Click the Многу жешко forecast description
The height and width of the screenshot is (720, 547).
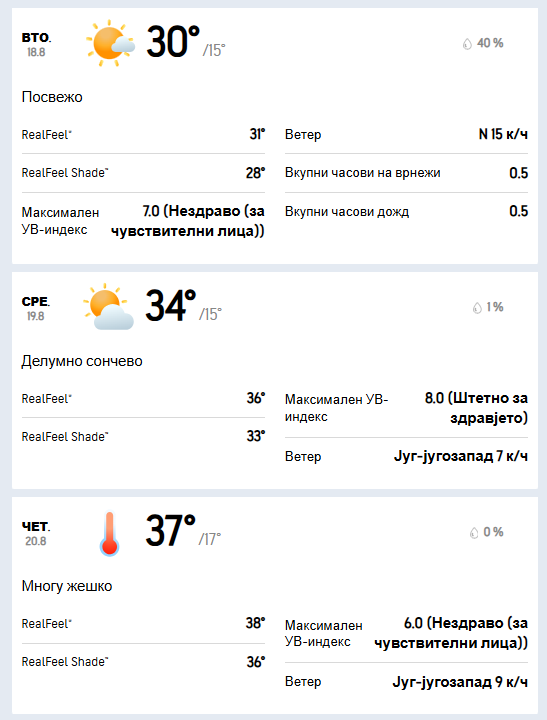click(67, 586)
